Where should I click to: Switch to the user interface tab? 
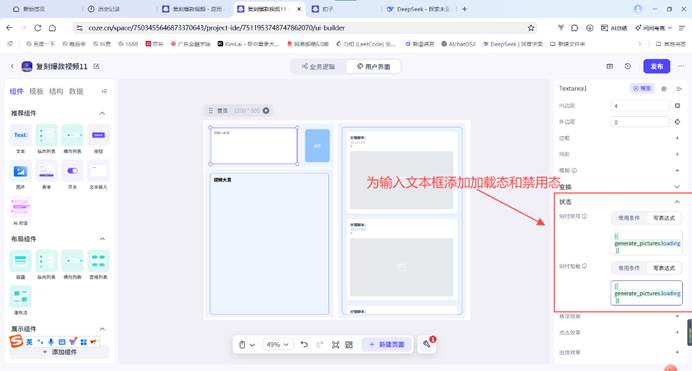[373, 67]
